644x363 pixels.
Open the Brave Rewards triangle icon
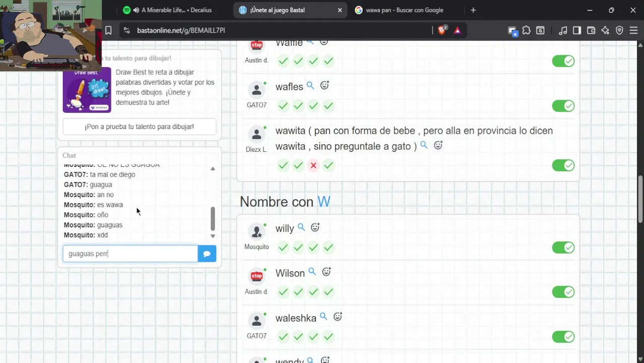(457, 30)
